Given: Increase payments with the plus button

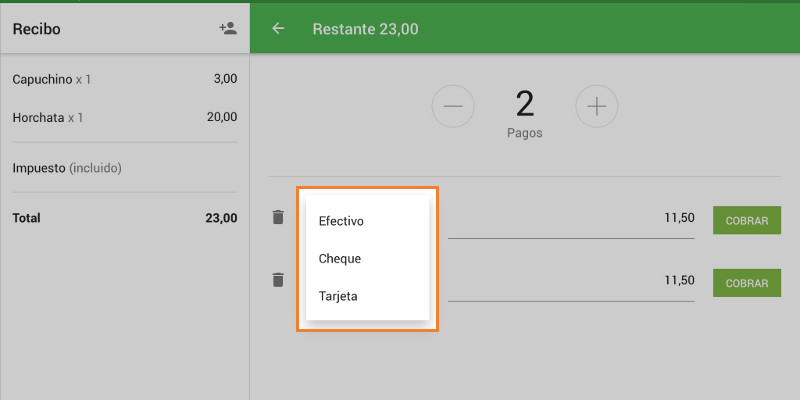Looking at the screenshot, I should coord(597,106).
